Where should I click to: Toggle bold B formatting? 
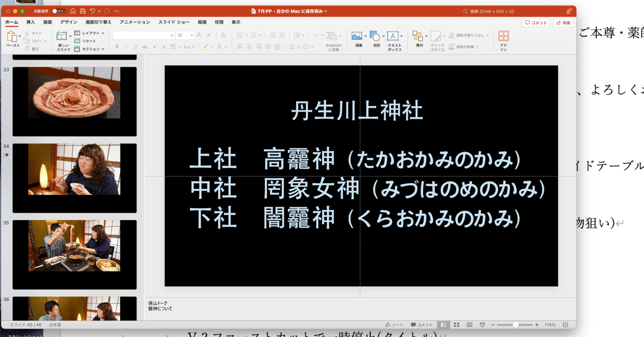coord(117,47)
